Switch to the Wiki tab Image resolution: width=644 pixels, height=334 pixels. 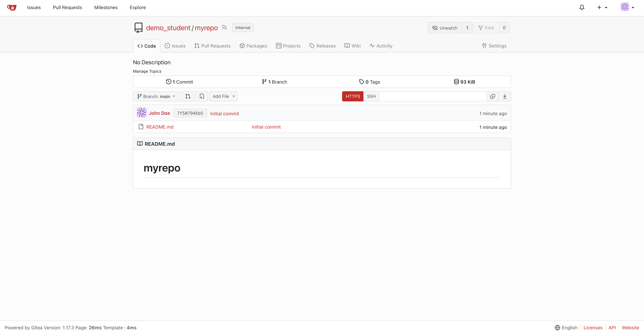pyautogui.click(x=353, y=46)
